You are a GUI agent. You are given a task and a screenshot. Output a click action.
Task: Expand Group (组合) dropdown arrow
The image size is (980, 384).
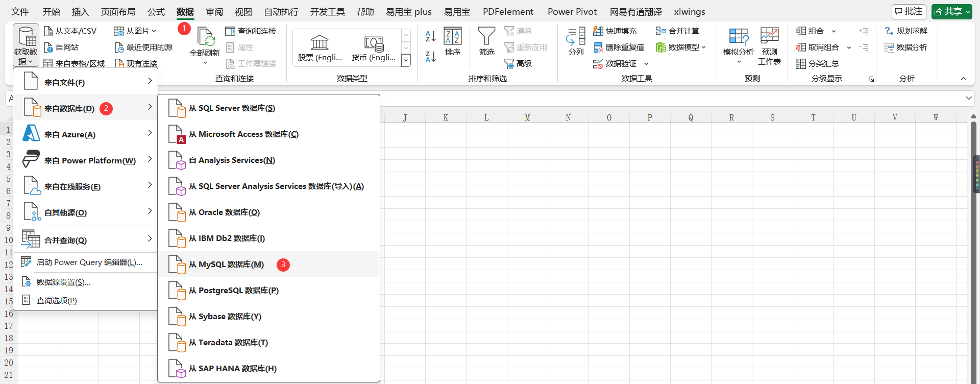coord(834,31)
